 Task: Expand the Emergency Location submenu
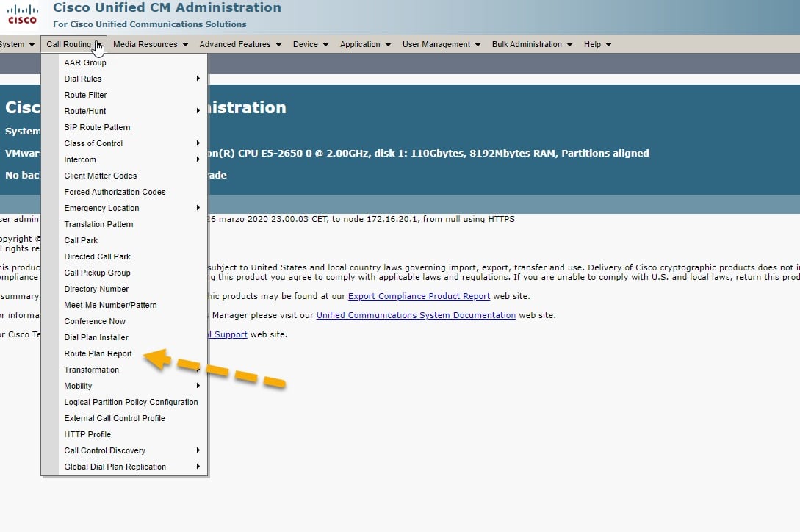tap(133, 208)
